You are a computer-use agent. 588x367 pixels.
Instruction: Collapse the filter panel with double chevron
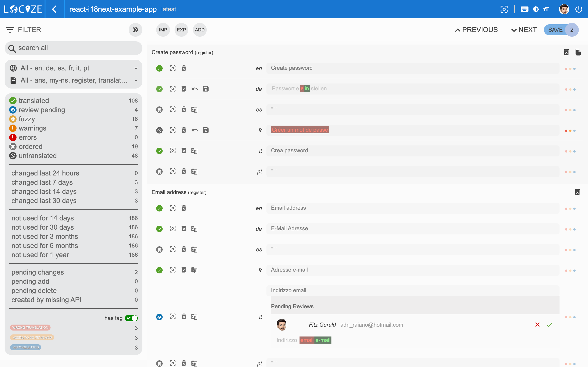pos(135,30)
